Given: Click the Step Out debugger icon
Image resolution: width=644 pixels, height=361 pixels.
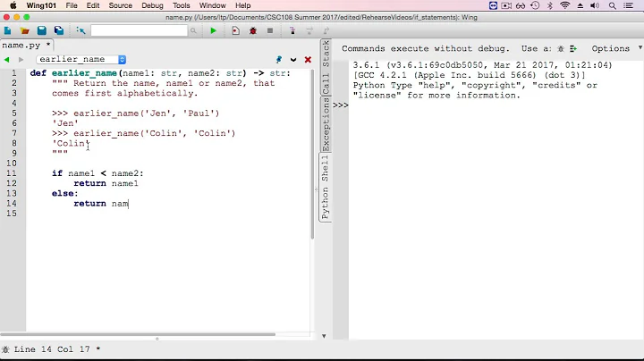Looking at the screenshot, I should [x=326, y=30].
